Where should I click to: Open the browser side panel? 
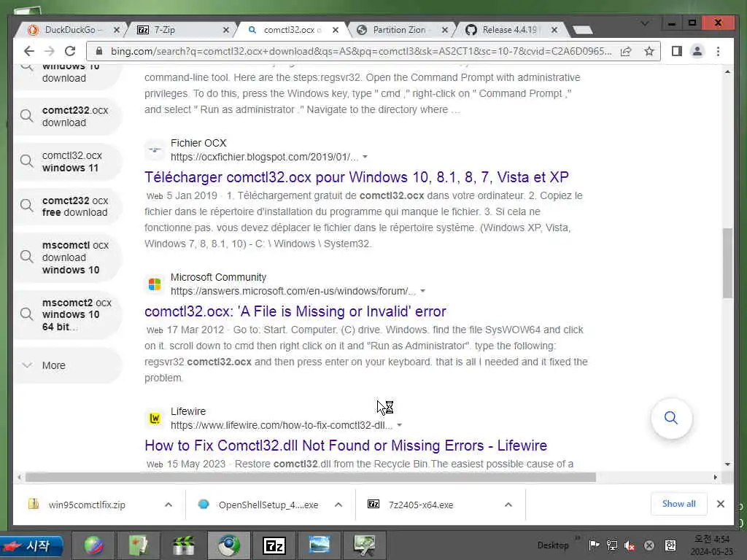(x=676, y=52)
